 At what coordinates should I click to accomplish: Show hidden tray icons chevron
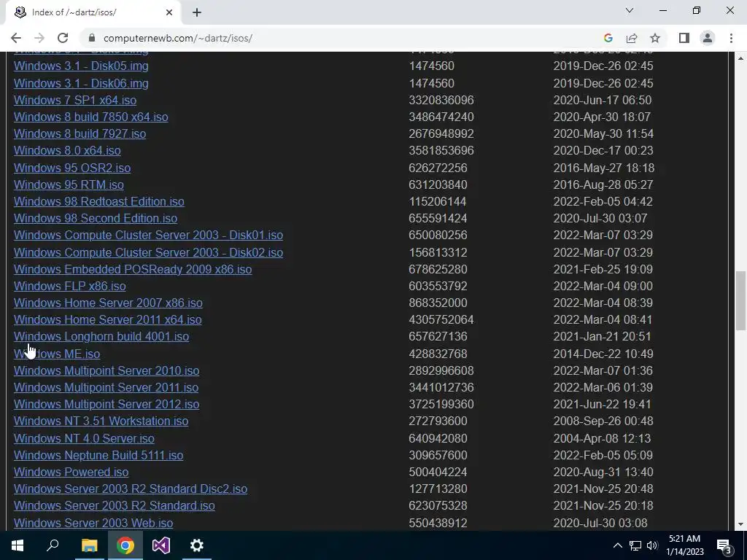(x=617, y=545)
